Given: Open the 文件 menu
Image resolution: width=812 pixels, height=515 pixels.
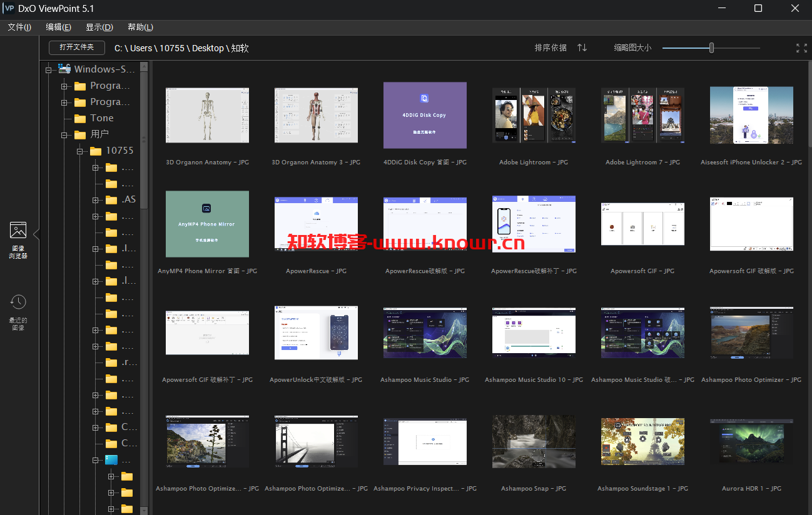Looking at the screenshot, I should [19, 27].
